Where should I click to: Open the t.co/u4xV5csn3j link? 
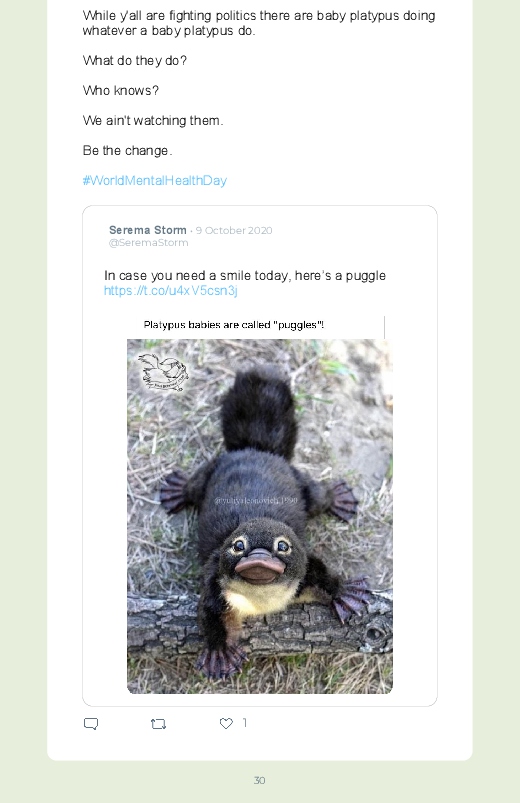tap(171, 291)
